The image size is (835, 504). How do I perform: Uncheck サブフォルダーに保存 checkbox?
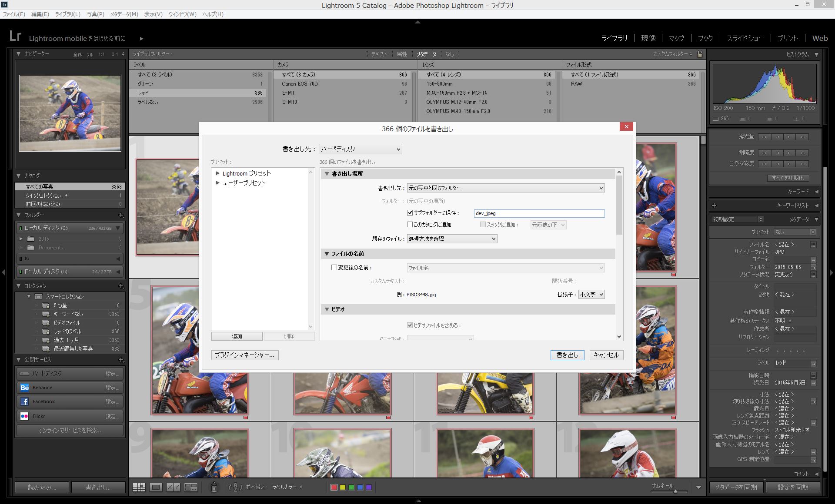point(410,213)
